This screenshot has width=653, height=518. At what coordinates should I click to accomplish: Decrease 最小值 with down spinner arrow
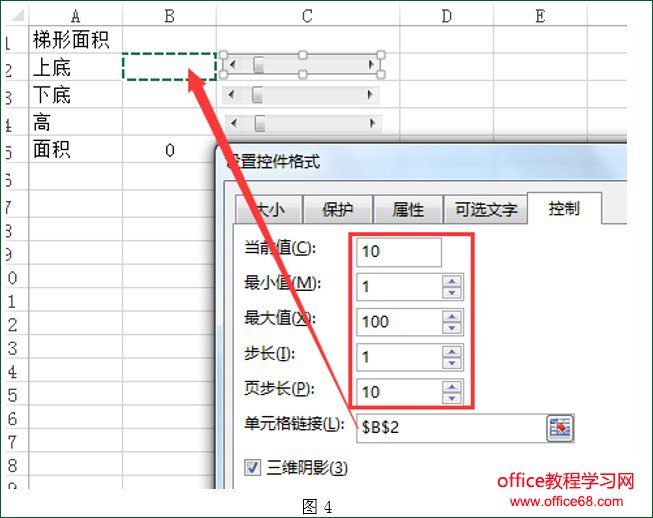click(x=452, y=293)
